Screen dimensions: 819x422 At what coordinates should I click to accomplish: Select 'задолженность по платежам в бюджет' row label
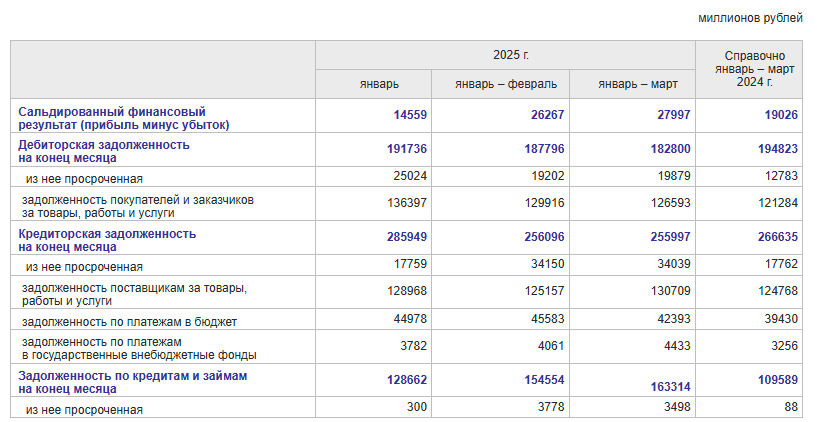[129, 321]
